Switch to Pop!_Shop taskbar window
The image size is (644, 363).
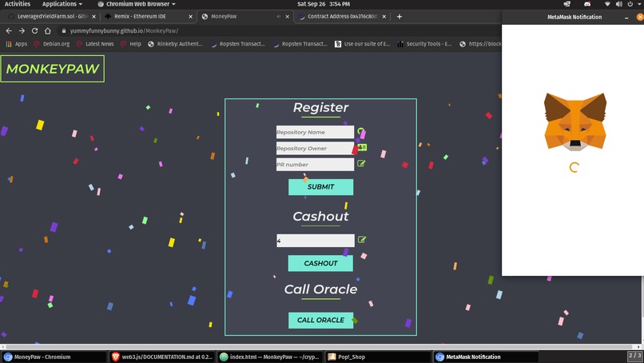[377, 357]
